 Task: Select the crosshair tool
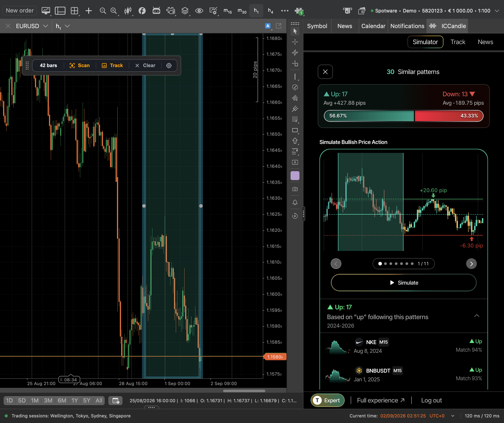(295, 42)
